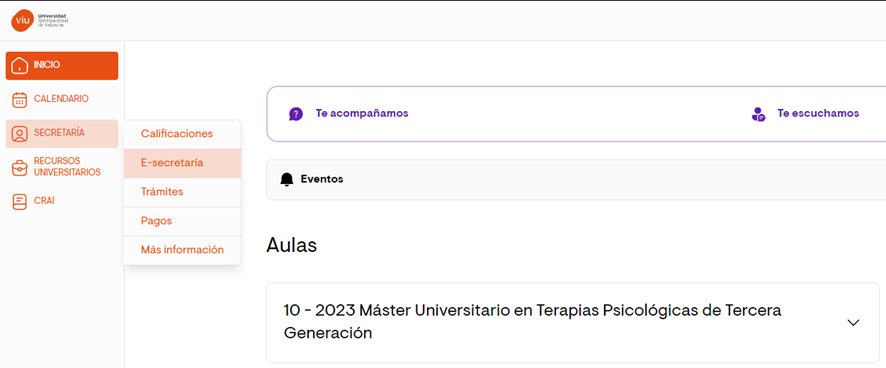
Task: Click the briefcase icon for Recursos Universitarios
Action: point(20,167)
